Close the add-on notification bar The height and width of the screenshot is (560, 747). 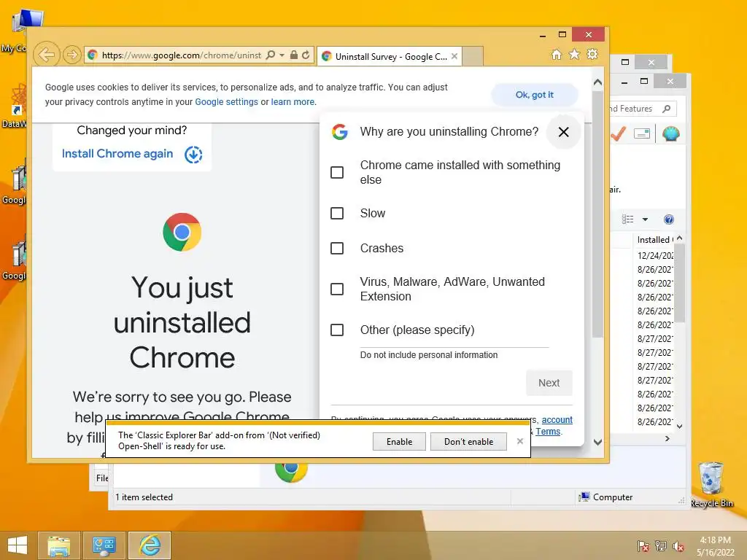pyautogui.click(x=519, y=441)
